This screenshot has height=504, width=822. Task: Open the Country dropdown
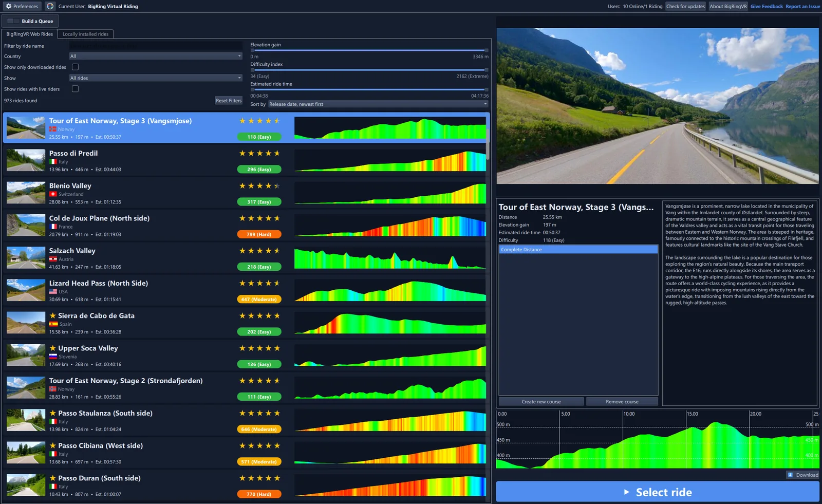pos(156,56)
